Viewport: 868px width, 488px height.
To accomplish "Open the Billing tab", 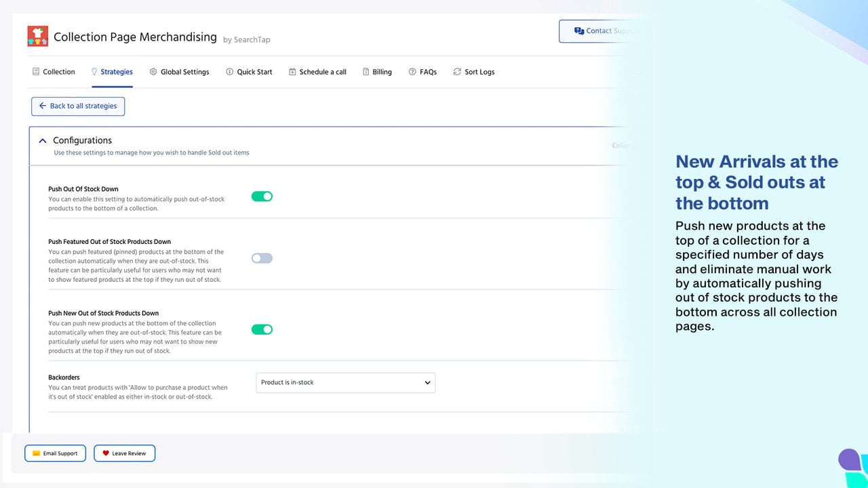I will pyautogui.click(x=377, y=72).
